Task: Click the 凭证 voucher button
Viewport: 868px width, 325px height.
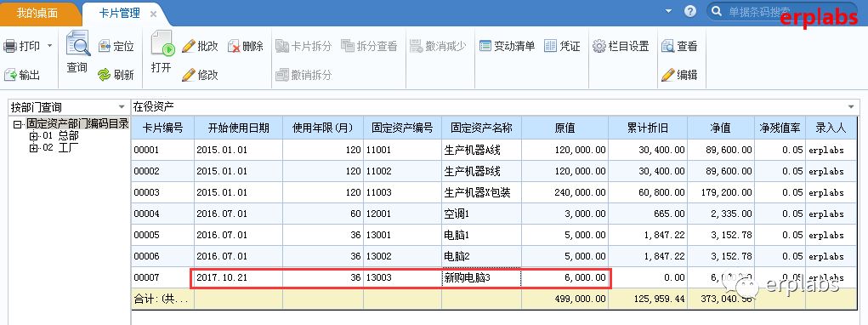Action: click(x=562, y=46)
